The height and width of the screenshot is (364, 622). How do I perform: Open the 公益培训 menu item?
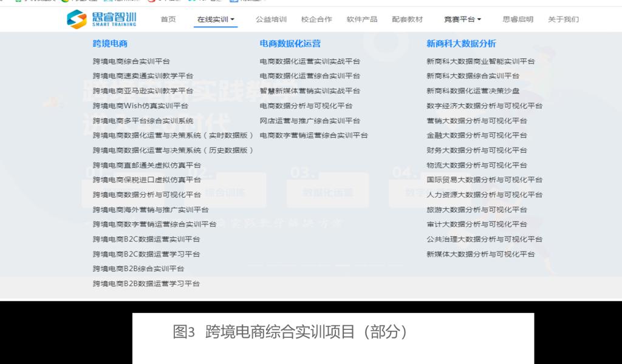pyautogui.click(x=271, y=19)
